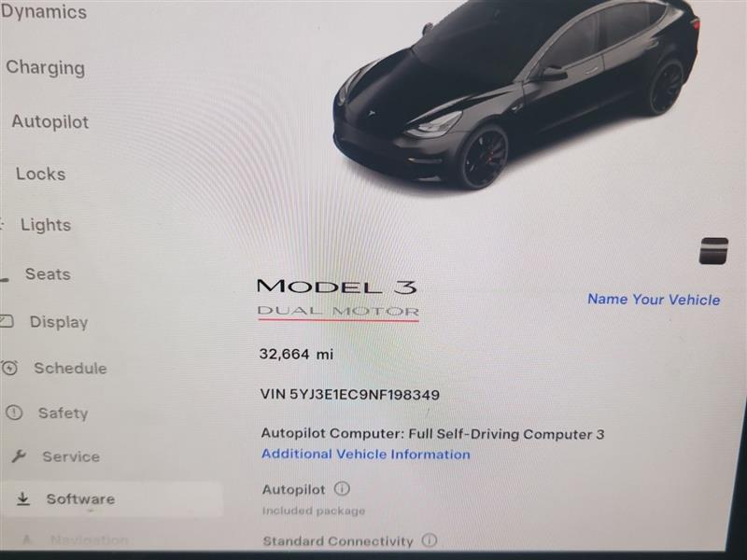Click the Safety exclamation circle icon
Screen dimensions: 747x560
(14, 413)
